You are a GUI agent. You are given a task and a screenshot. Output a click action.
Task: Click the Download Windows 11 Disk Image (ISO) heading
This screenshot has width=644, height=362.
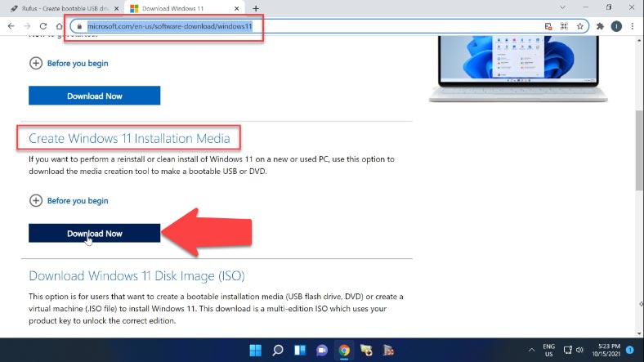point(136,276)
